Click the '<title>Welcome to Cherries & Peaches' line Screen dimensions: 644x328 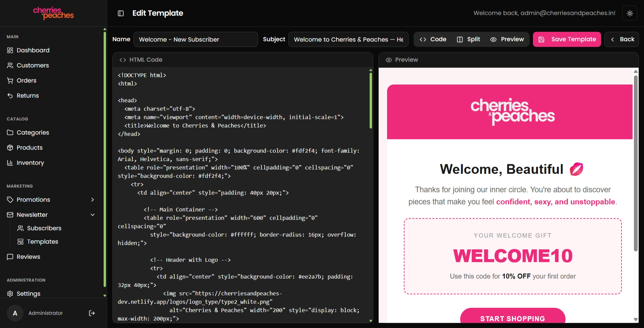tap(195, 126)
